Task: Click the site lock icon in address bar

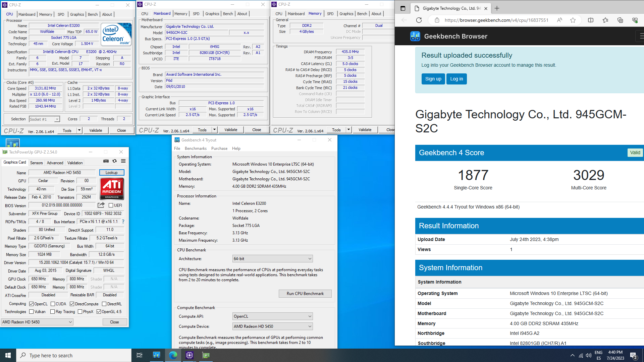Action: pos(437,20)
